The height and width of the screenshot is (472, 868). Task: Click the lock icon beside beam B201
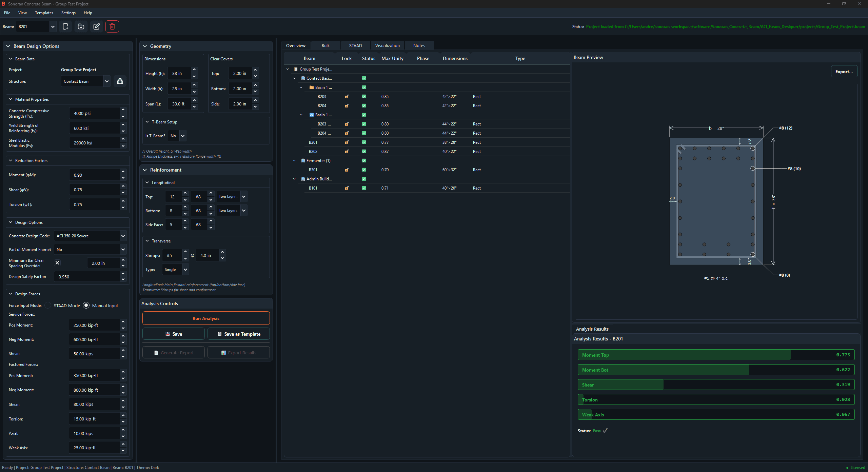347,142
